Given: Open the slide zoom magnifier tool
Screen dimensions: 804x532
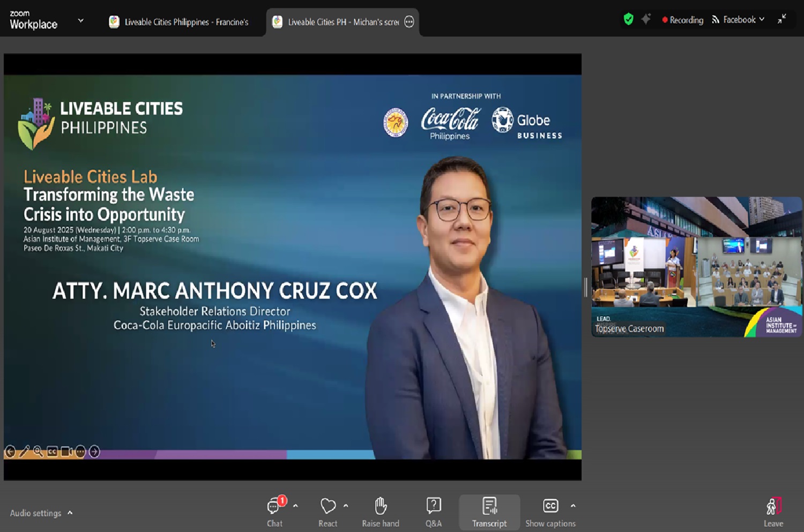Looking at the screenshot, I should coord(38,452).
